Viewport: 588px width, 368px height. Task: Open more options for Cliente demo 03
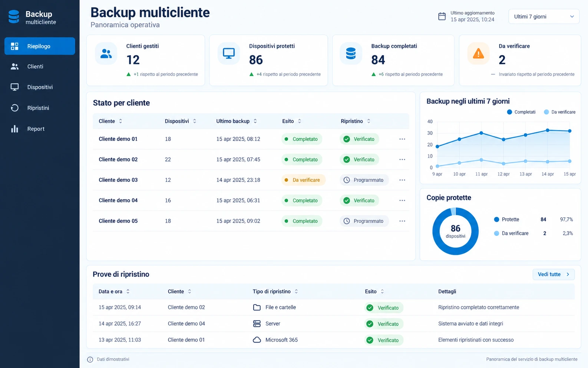click(x=402, y=180)
